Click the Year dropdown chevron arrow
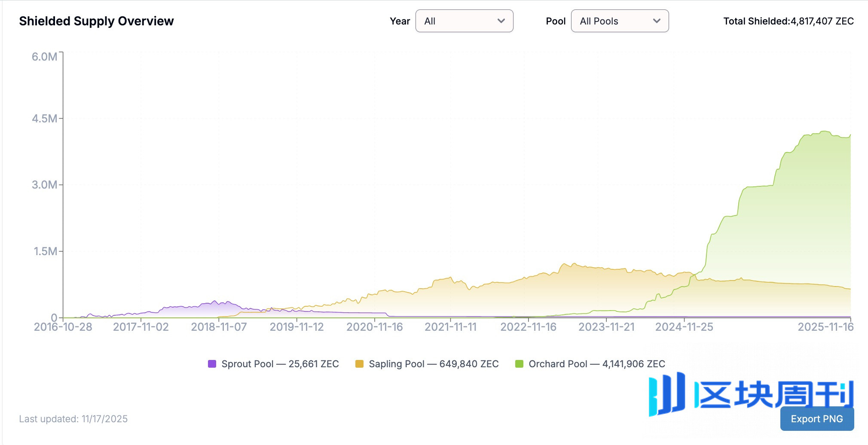 [501, 21]
